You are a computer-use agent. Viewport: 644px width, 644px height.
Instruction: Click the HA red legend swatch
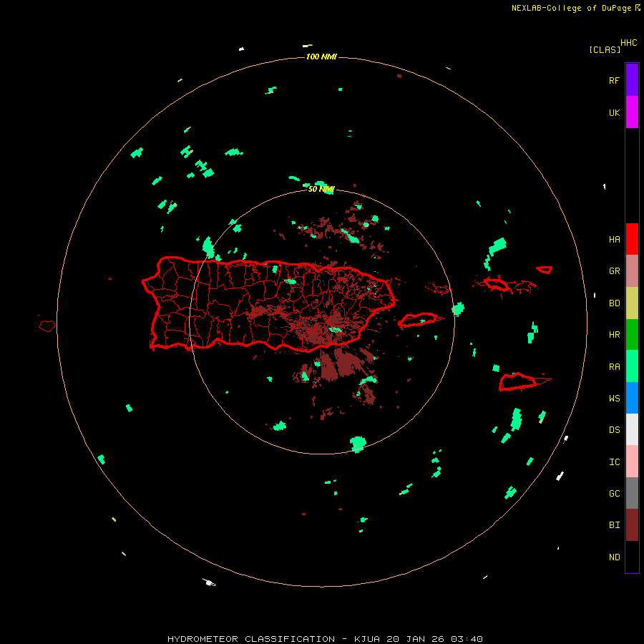632,239
